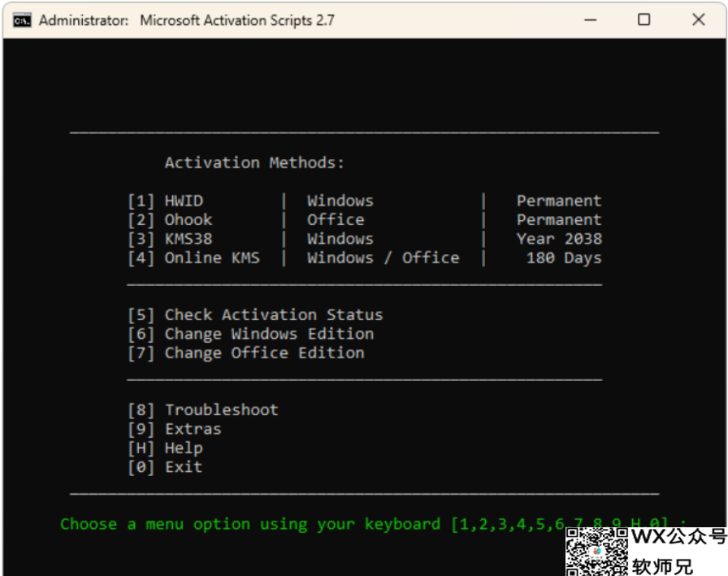The image size is (728, 576).
Task: Click the '[H] Help' line
Action: point(166,448)
